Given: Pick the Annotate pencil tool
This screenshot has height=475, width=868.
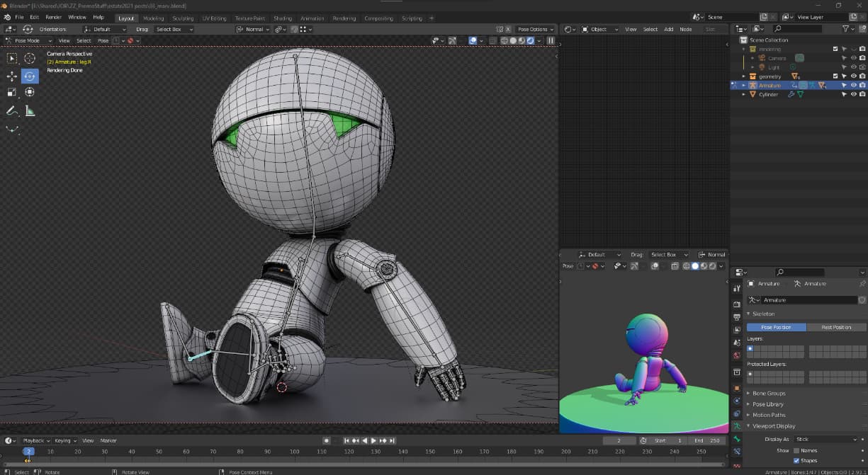Looking at the screenshot, I should click(x=12, y=110).
